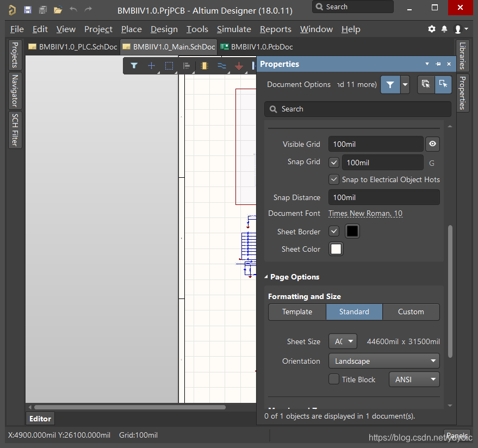Select the Standard formatting option

pyautogui.click(x=354, y=312)
